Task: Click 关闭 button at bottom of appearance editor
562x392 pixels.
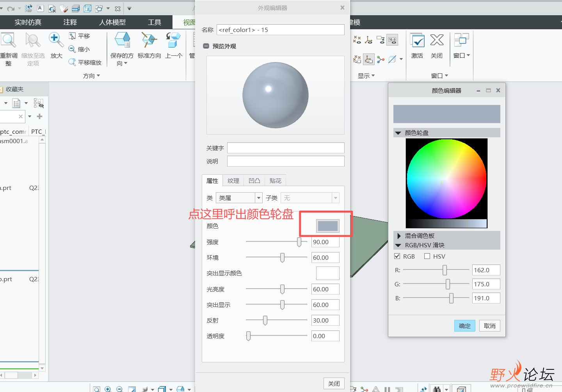Action: (334, 383)
